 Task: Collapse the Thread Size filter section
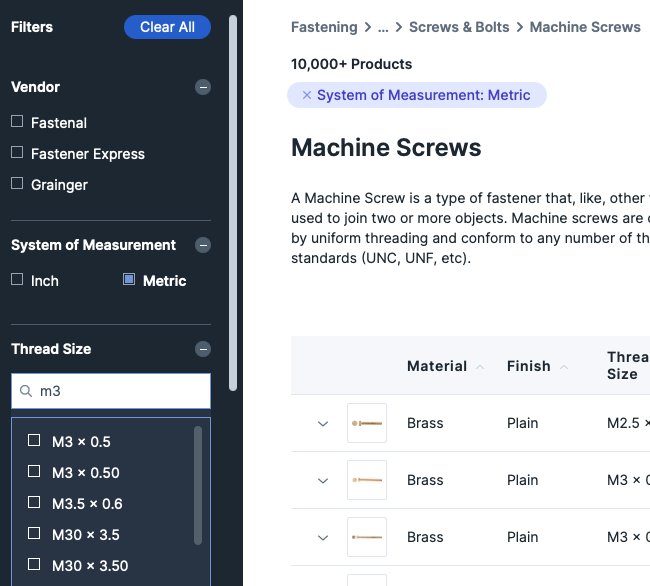203,349
